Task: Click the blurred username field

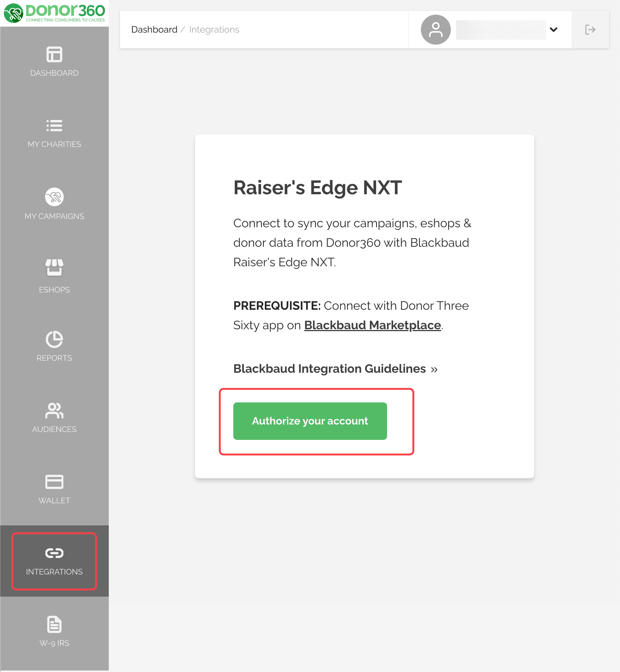Action: coord(501,30)
